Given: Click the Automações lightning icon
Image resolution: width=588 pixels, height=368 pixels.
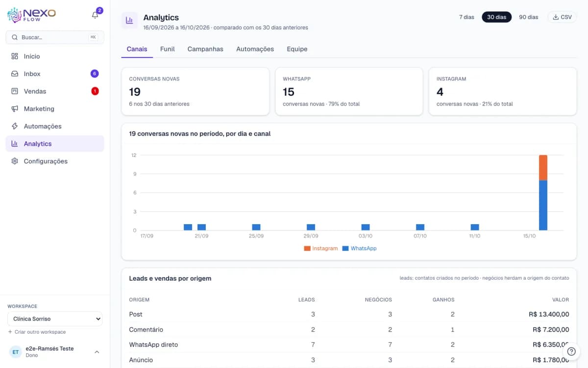Looking at the screenshot, I should [15, 126].
